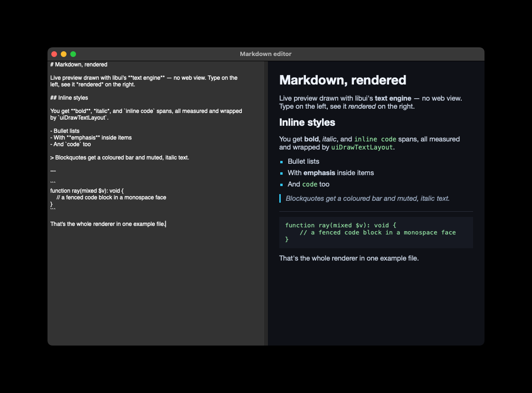Click empty area of the editor text field
532x393 pixels.
(x=156, y=285)
